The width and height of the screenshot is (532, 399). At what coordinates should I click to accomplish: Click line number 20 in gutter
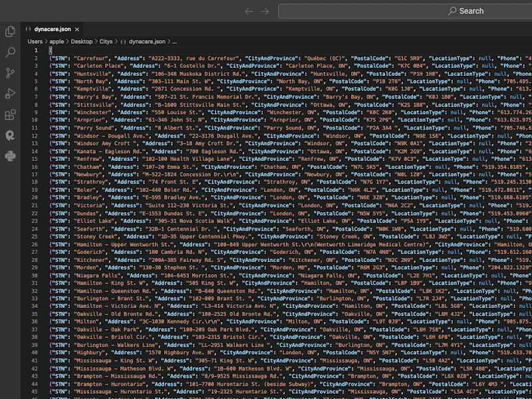pos(35,198)
